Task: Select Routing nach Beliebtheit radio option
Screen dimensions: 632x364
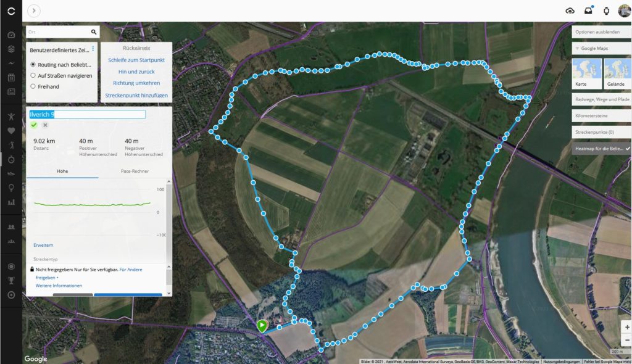Action: tap(33, 65)
